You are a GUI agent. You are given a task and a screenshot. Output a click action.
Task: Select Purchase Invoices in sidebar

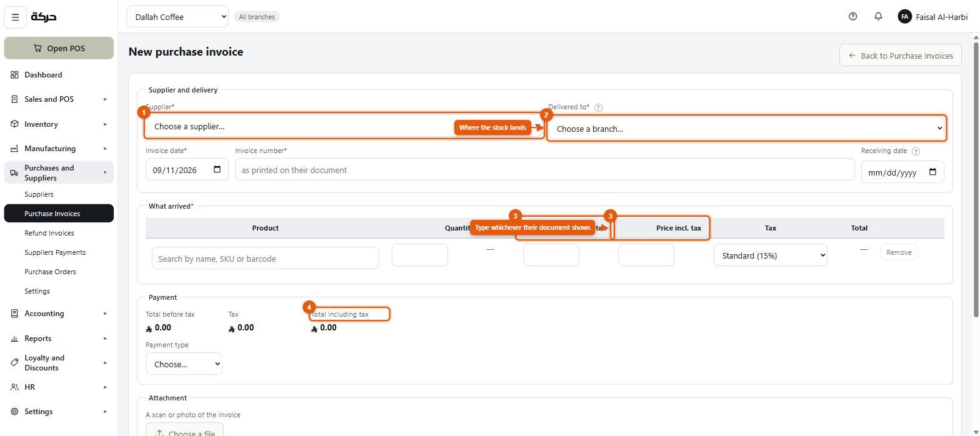[59, 214]
